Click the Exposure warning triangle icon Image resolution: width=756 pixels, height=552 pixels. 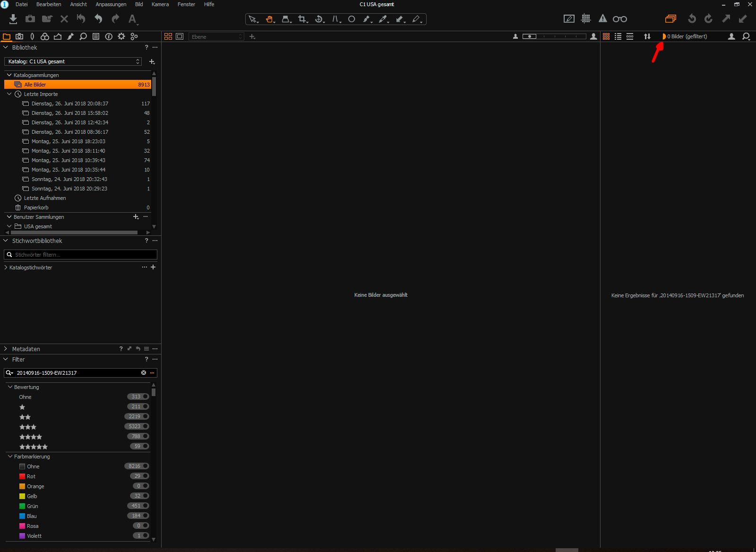603,19
